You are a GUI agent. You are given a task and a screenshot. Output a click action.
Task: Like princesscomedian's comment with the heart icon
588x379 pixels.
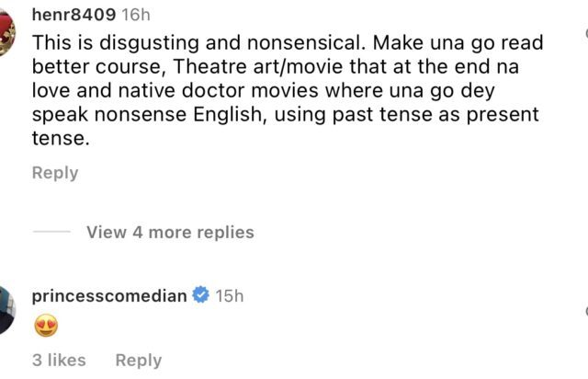point(584,311)
